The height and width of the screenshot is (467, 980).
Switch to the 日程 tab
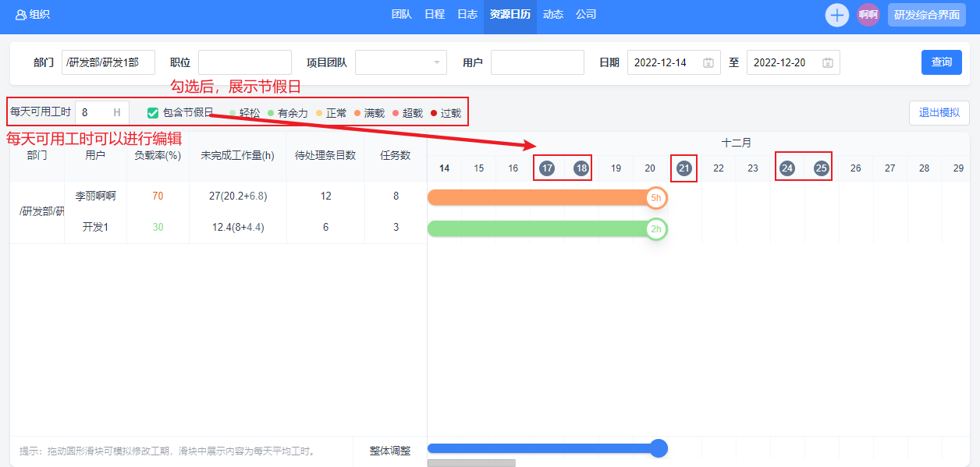[435, 15]
